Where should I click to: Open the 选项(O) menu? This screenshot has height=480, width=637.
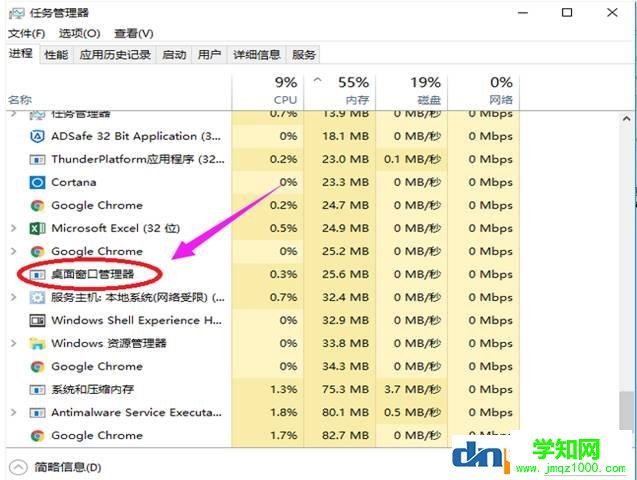click(x=80, y=33)
